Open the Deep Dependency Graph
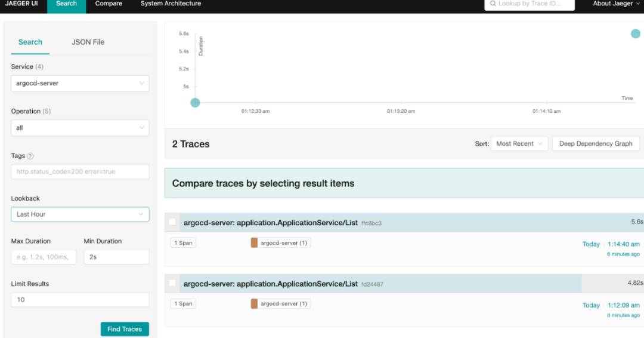The image size is (644, 338). pyautogui.click(x=596, y=143)
